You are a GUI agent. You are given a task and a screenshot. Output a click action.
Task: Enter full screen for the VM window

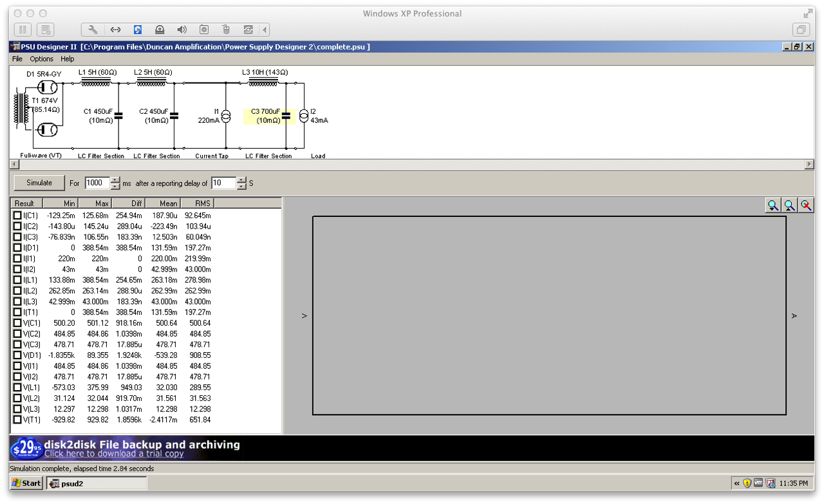click(x=808, y=13)
